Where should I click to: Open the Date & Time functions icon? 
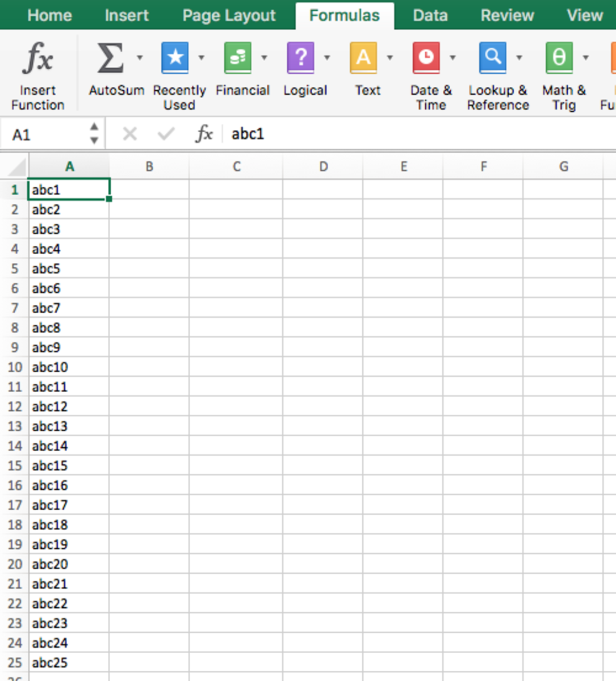coord(426,58)
